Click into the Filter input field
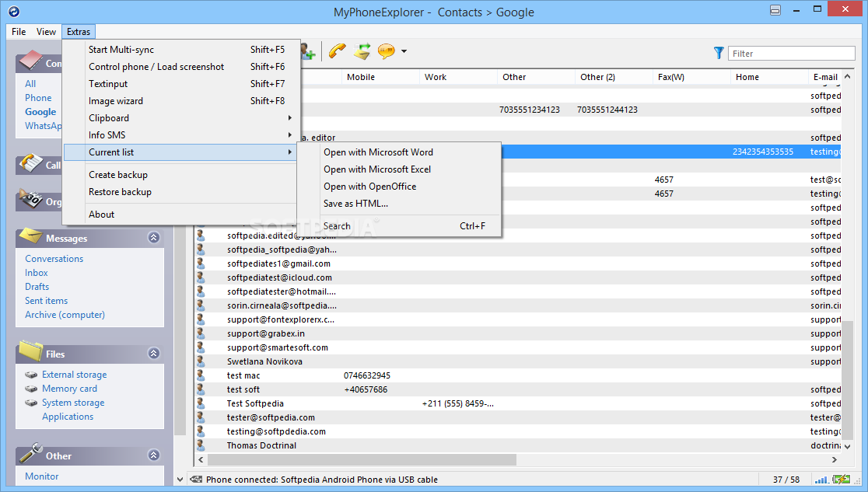 791,53
